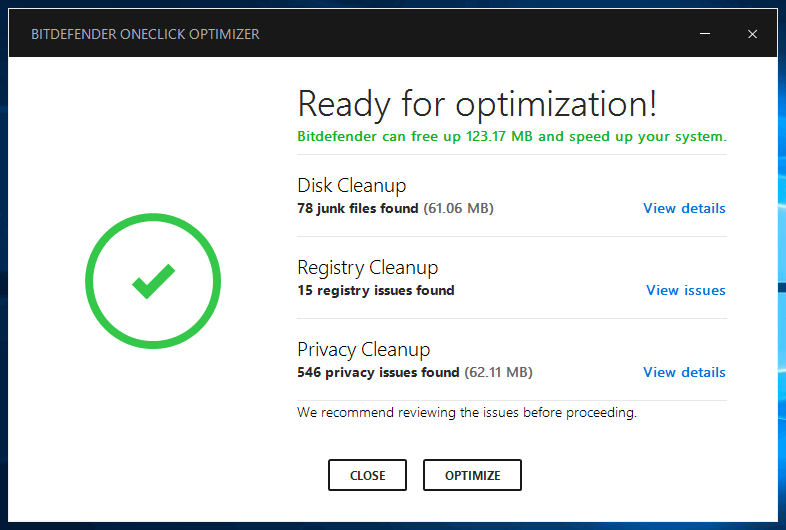Image resolution: width=786 pixels, height=530 pixels.
Task: Click the Disk Cleanup heading
Action: (351, 186)
